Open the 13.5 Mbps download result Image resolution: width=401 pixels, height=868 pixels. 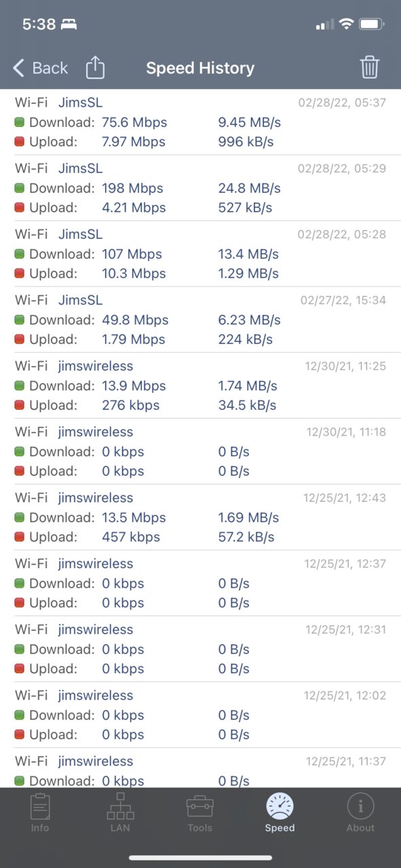[200, 518]
